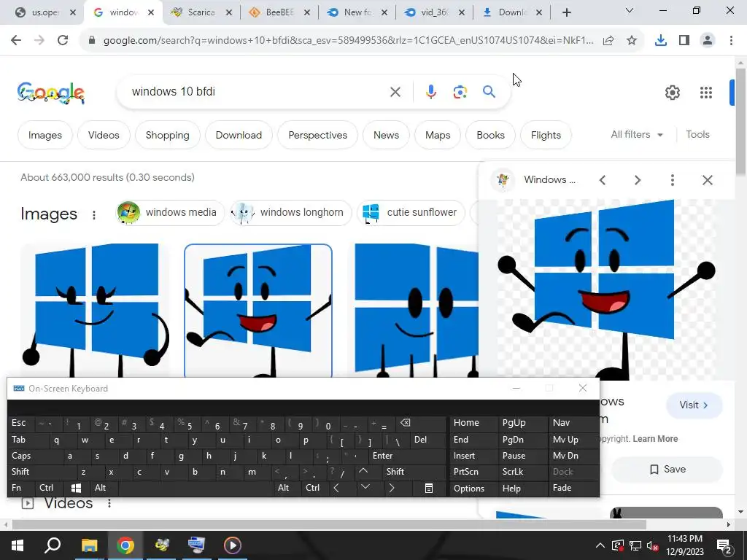
Task: Select the Videos filter chip
Action: (104, 135)
